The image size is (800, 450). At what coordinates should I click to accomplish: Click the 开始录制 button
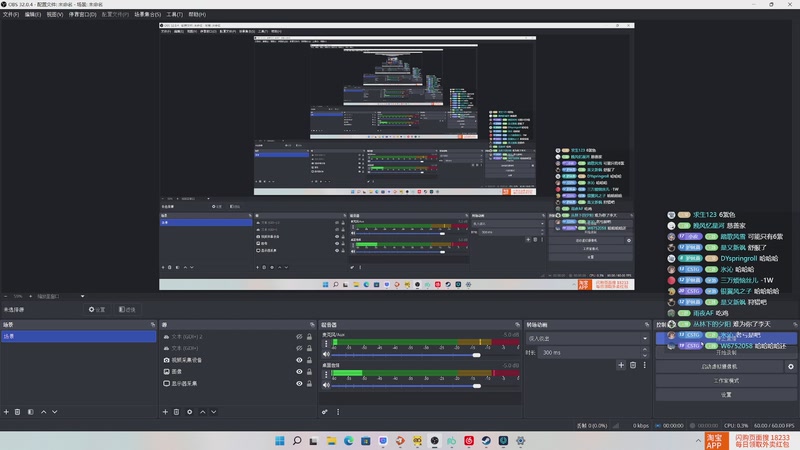726,353
